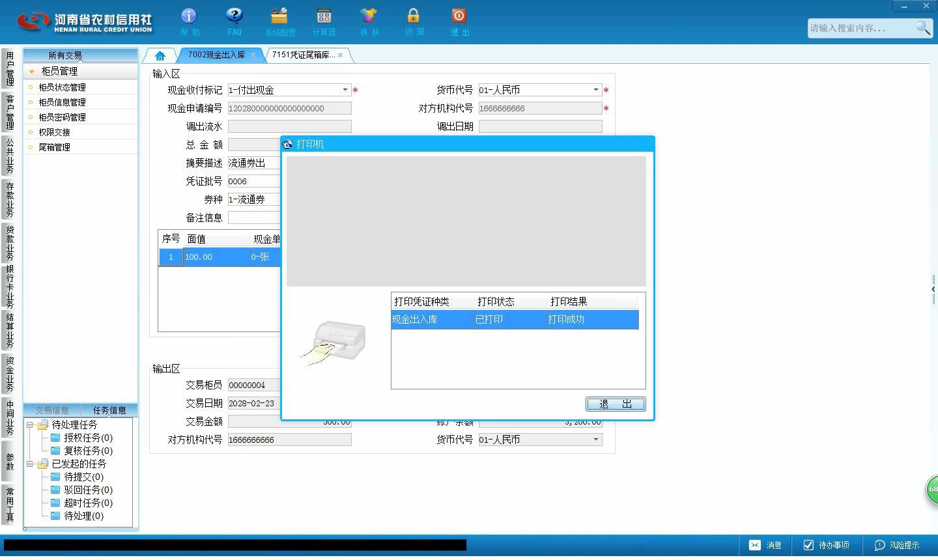Screen dimensions: 938x560
Task: Open 待提交(0) tree item
Action: 83,477
